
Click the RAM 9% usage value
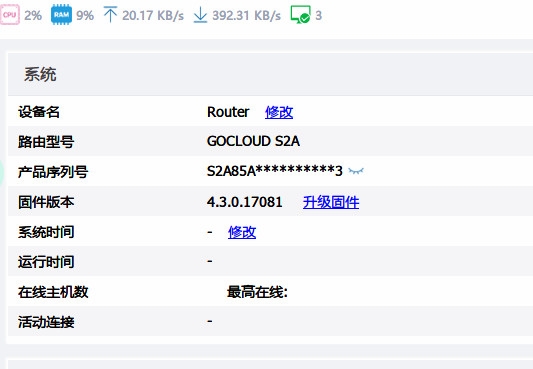click(85, 15)
